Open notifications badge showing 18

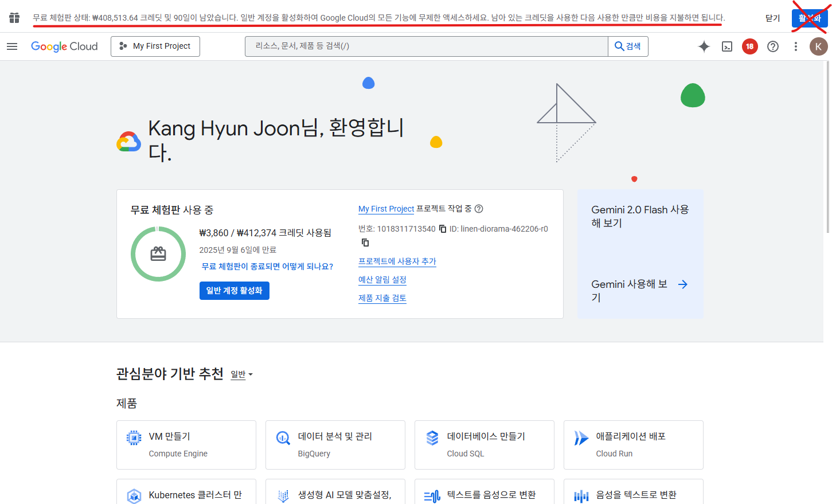pos(750,46)
